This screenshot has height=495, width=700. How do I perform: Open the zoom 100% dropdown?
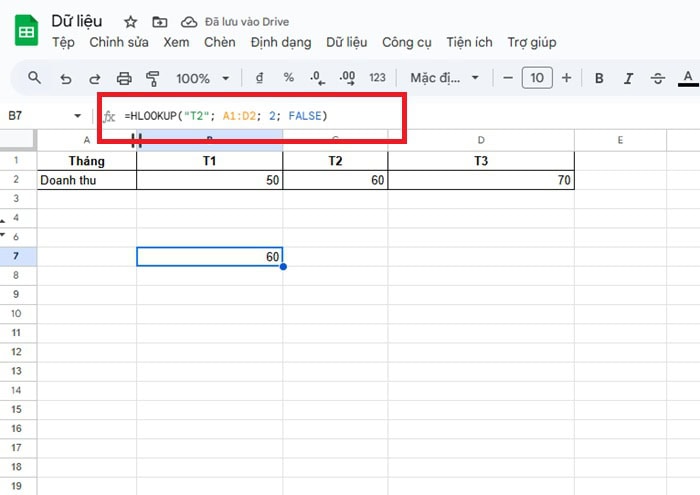pyautogui.click(x=202, y=79)
